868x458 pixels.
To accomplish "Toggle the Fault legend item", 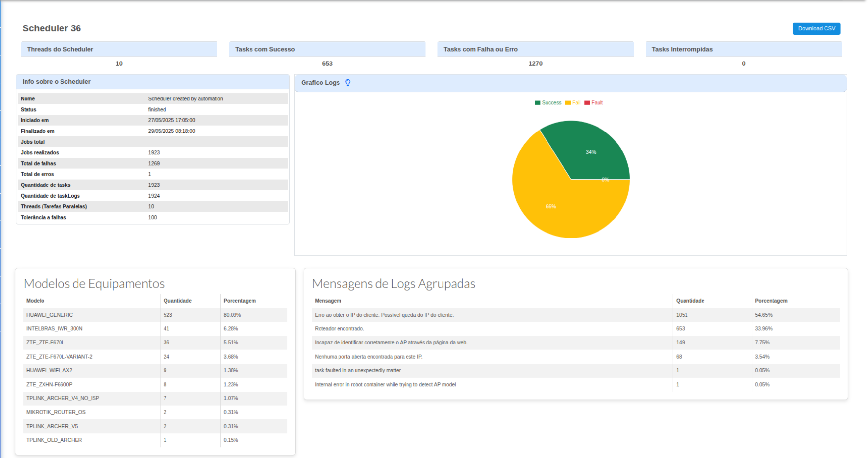I will tap(597, 103).
